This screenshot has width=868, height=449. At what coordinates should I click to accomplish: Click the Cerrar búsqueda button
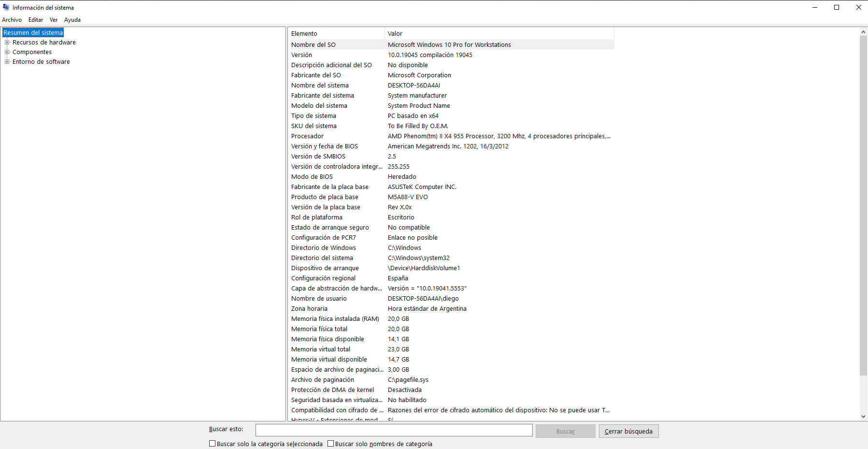pyautogui.click(x=628, y=431)
